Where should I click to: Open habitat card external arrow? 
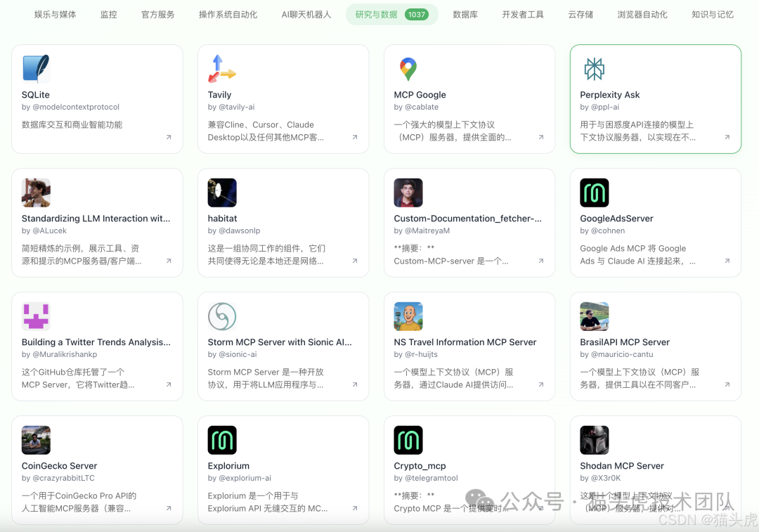coord(355,261)
